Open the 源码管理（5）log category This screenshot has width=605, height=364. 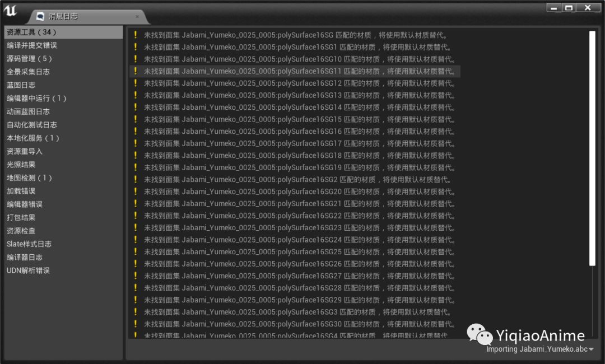click(29, 58)
